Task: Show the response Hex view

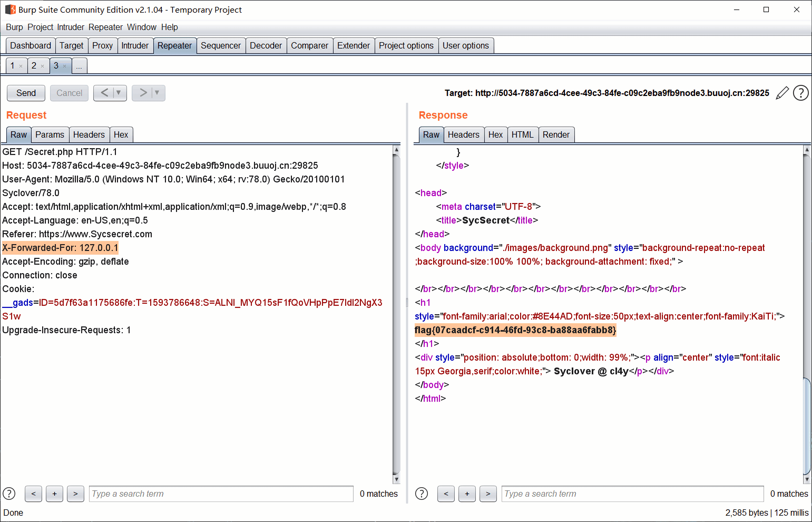Action: 496,135
